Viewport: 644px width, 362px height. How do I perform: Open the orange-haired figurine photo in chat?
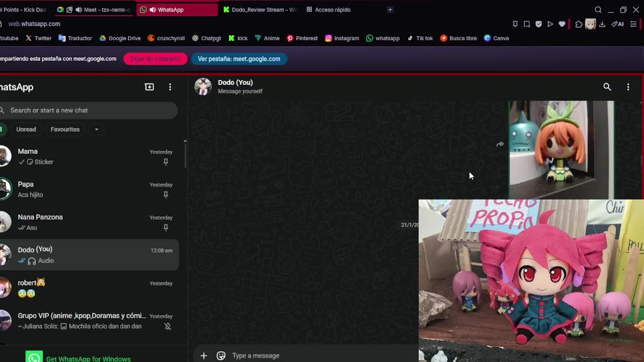[x=561, y=150]
